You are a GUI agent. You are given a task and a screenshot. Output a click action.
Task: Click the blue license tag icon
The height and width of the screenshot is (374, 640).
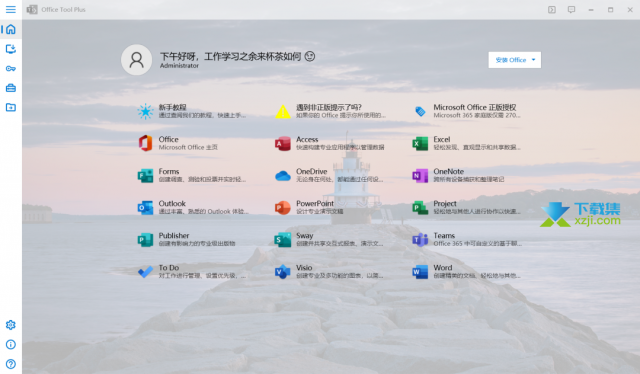pos(420,111)
